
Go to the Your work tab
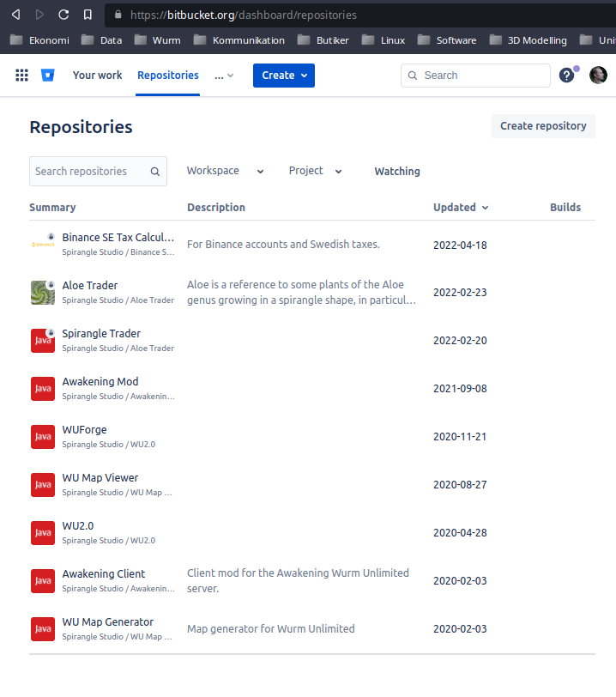tap(97, 76)
